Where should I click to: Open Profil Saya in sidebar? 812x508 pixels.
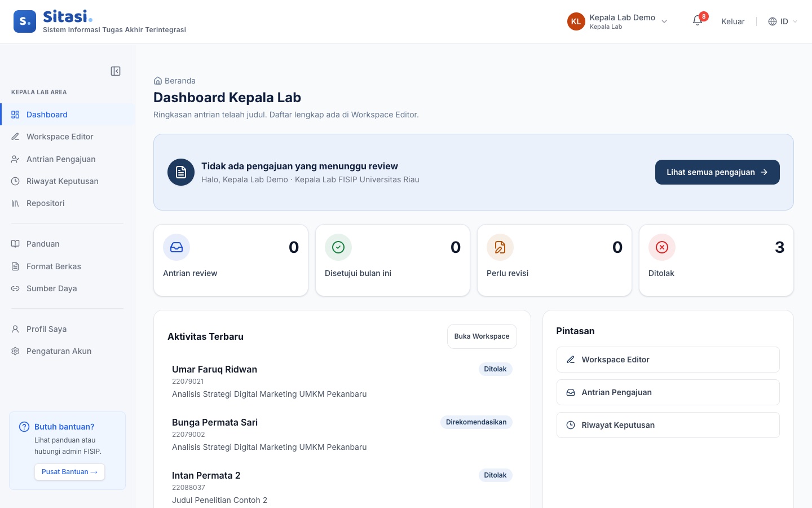(67, 329)
